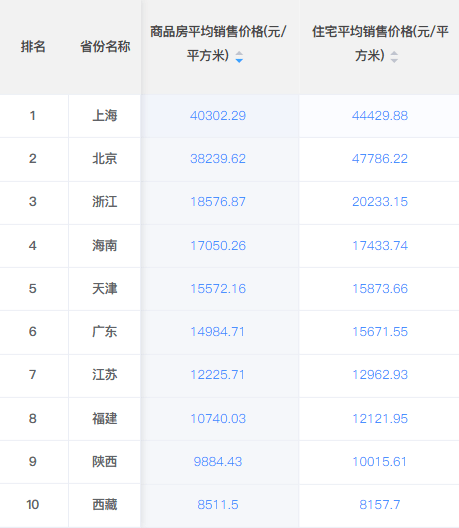Screen dimensions: 459x528
Task: Open the 44429.88 value for 上海
Action: (380, 116)
